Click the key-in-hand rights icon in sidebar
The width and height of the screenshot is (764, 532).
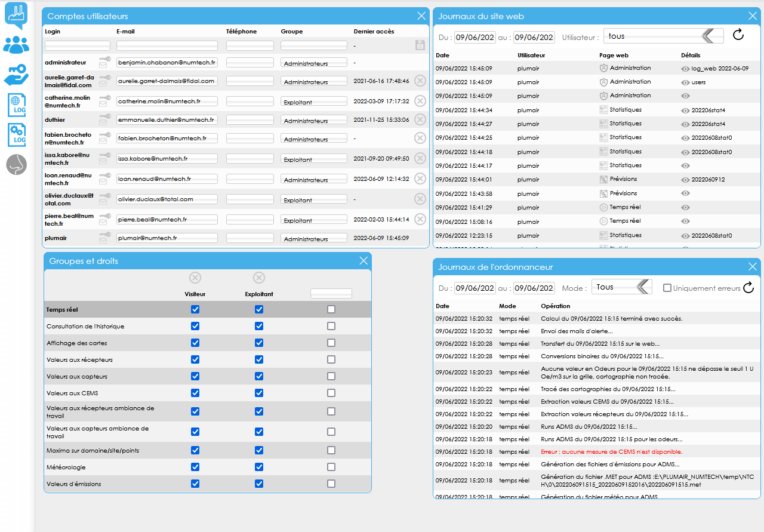point(16,75)
